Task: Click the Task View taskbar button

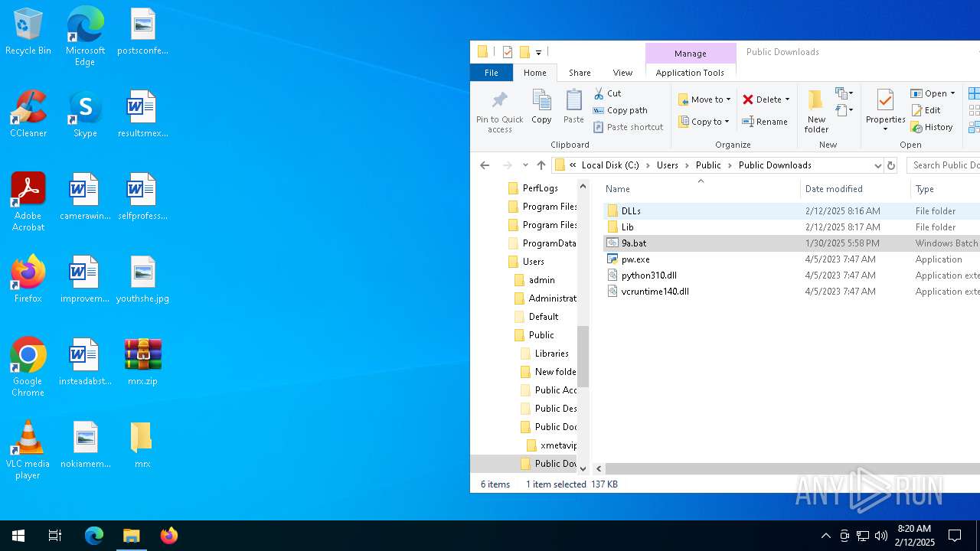Action: click(x=55, y=536)
